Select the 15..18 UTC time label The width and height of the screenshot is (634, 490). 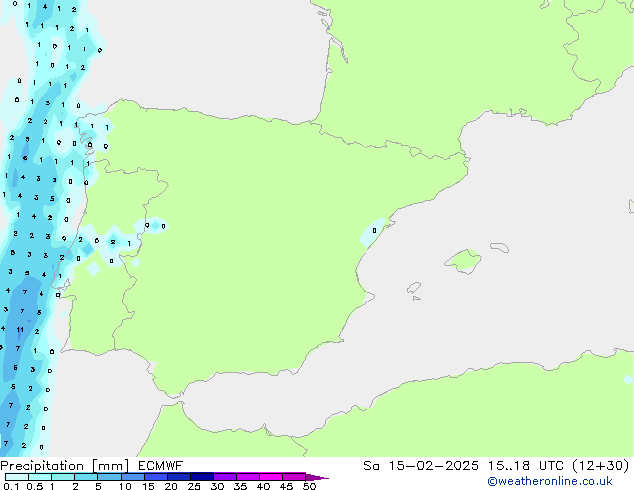[x=525, y=466]
